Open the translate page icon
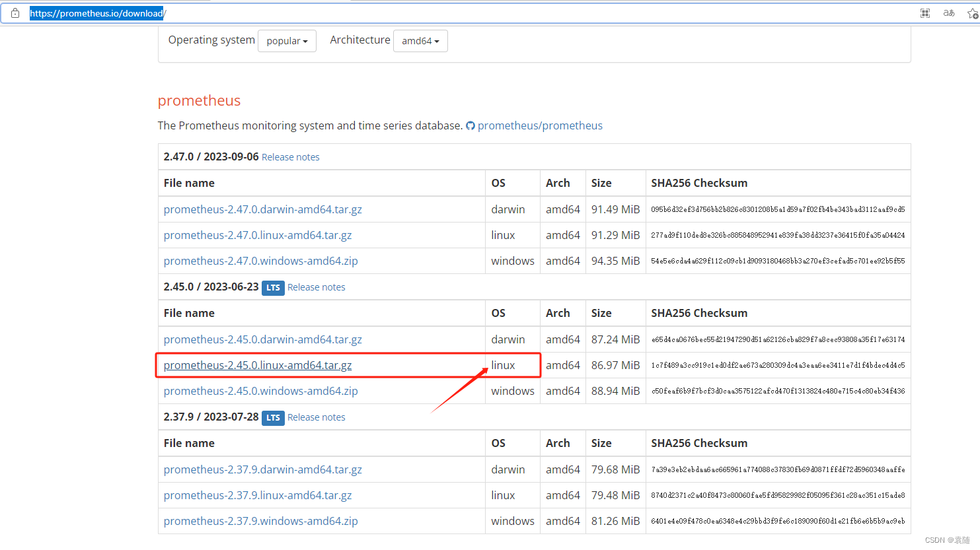 click(x=949, y=13)
